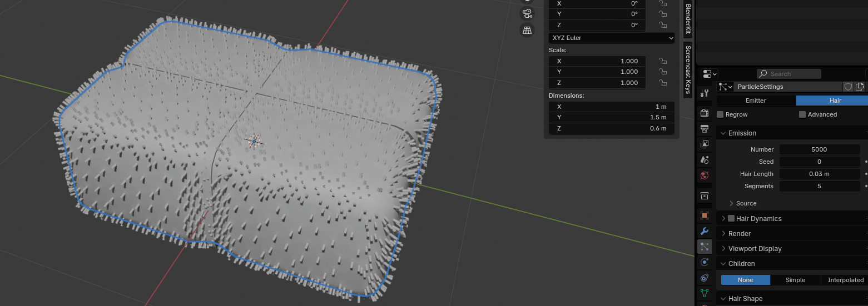Enable fake user shield for ParticleSettings
868x306 pixels.
(x=848, y=87)
